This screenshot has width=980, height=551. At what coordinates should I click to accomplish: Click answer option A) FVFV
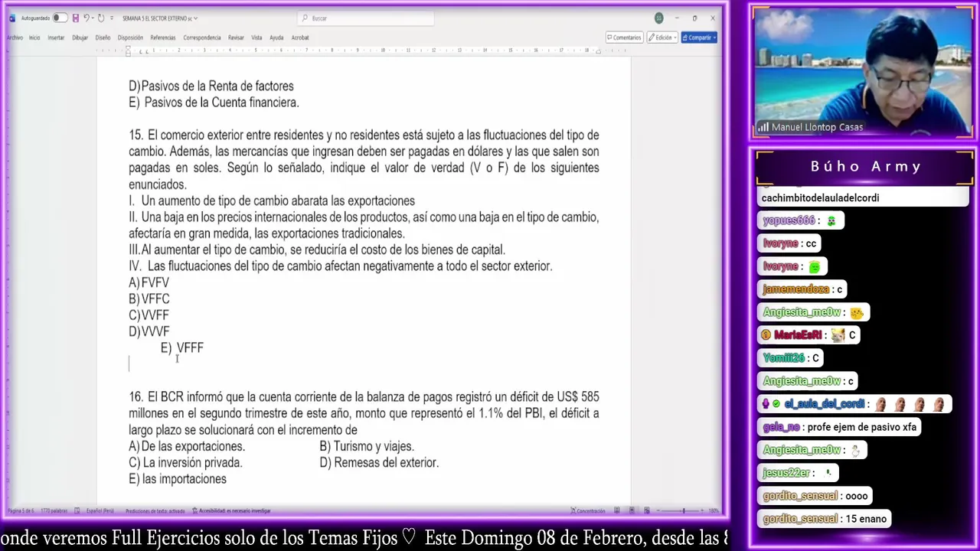point(149,282)
